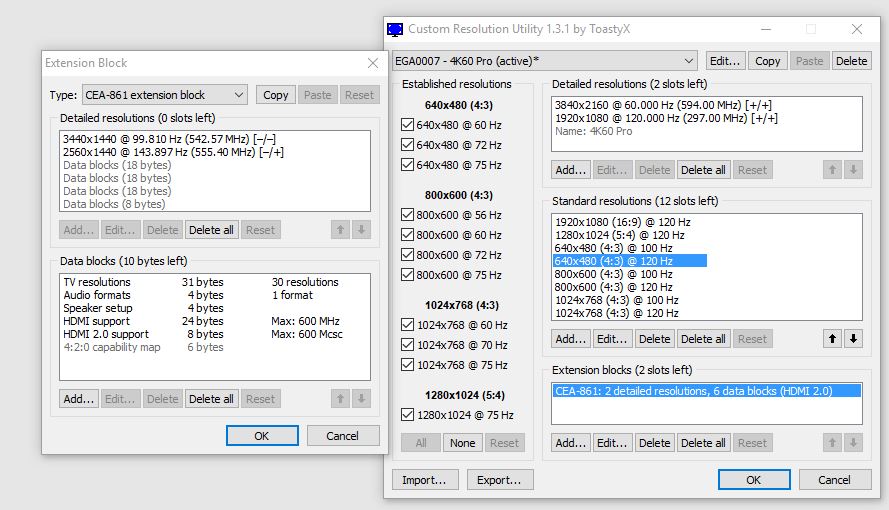The width and height of the screenshot is (889, 510).
Task: Move standard resolution up with arrow button
Action: (833, 339)
